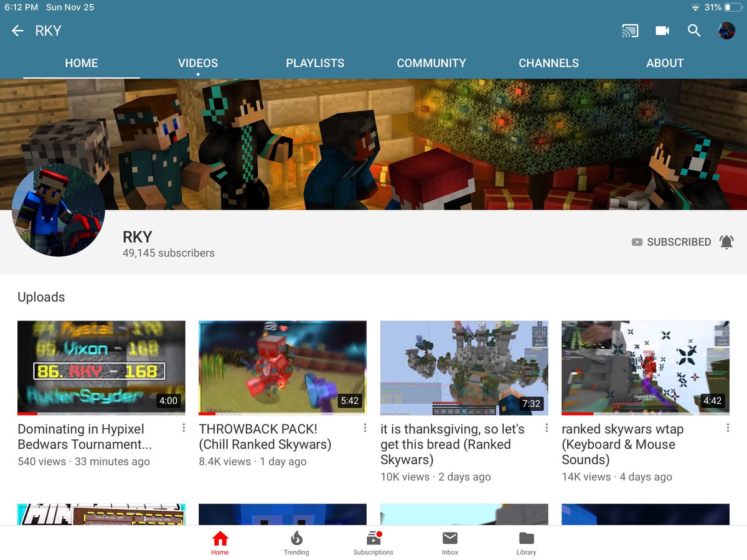The height and width of the screenshot is (560, 747).
Task: Tap the RKY channel name below banner
Action: pyautogui.click(x=138, y=236)
